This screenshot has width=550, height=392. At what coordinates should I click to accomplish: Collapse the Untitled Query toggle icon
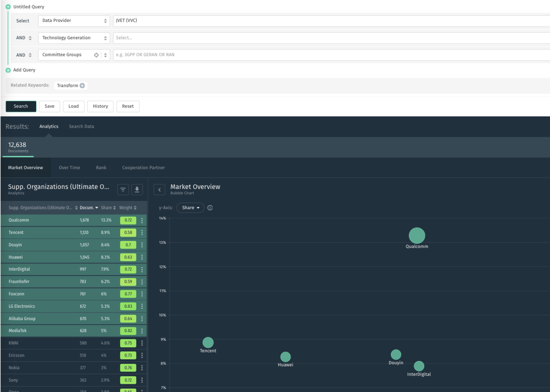[8, 7]
